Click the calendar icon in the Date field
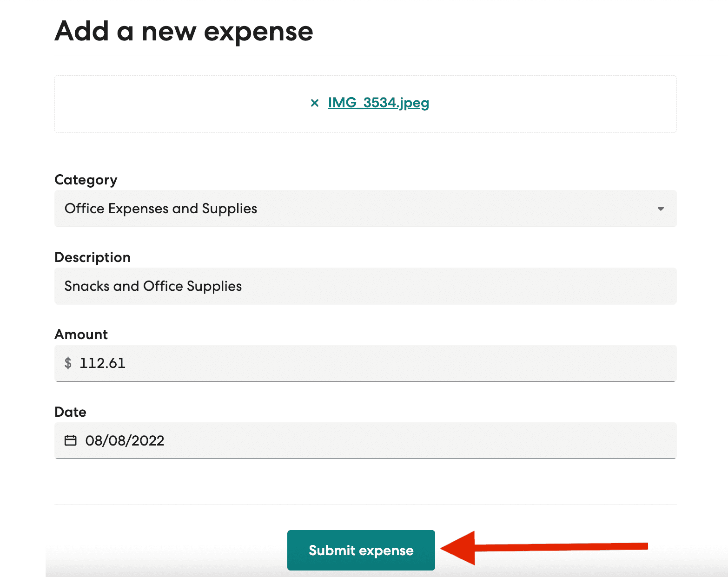This screenshot has height=577, width=728. pyautogui.click(x=70, y=440)
